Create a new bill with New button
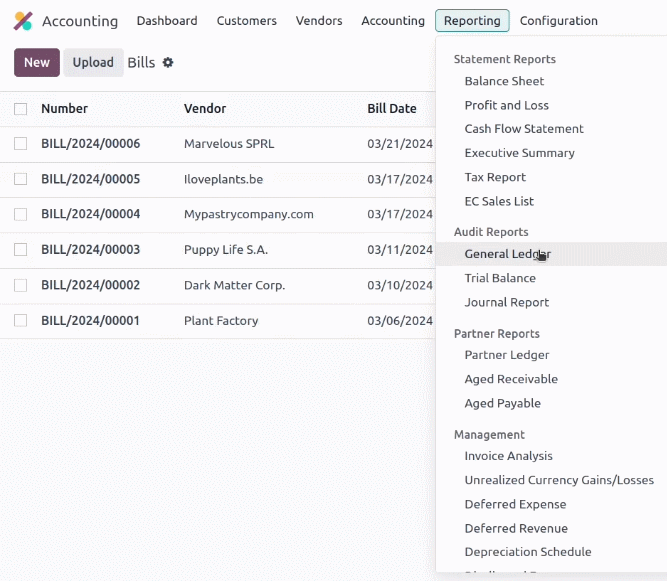This screenshot has height=581, width=667. tap(37, 63)
